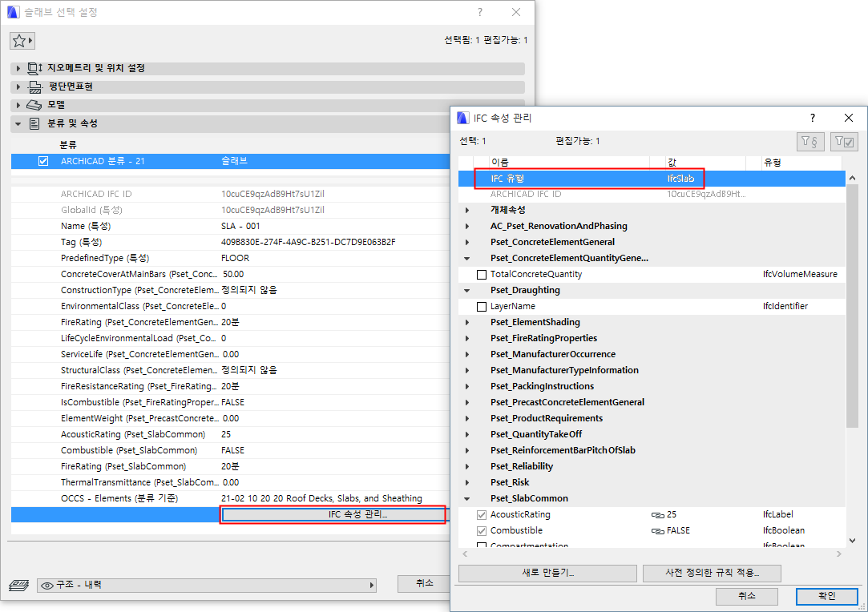This screenshot has height=612, width=868.
Task: Check the TotalConcreteQuantity property box
Action: (x=482, y=275)
